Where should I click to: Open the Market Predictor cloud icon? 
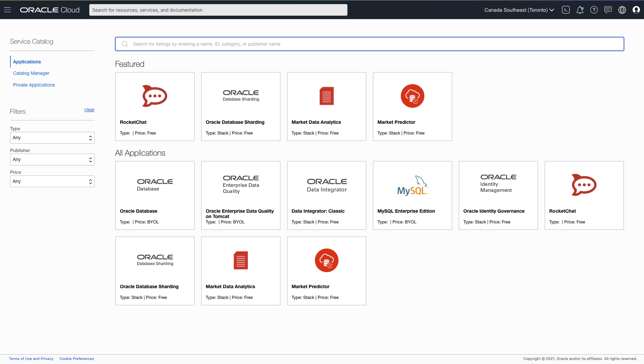[412, 96]
